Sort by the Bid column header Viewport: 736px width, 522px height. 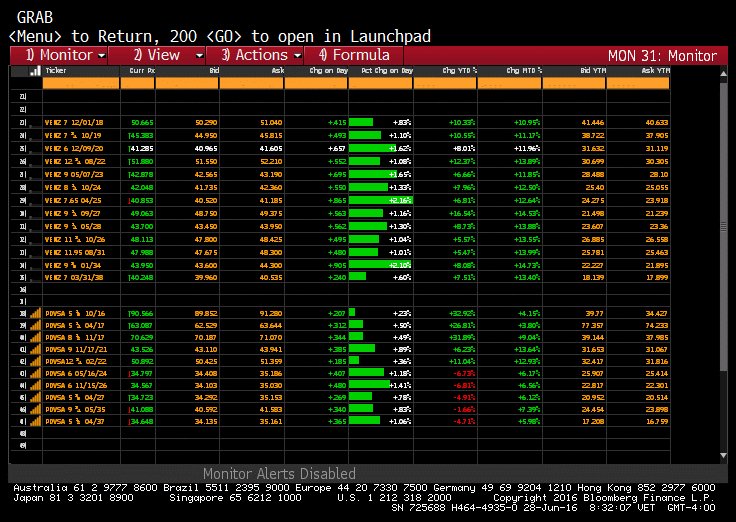point(214,70)
